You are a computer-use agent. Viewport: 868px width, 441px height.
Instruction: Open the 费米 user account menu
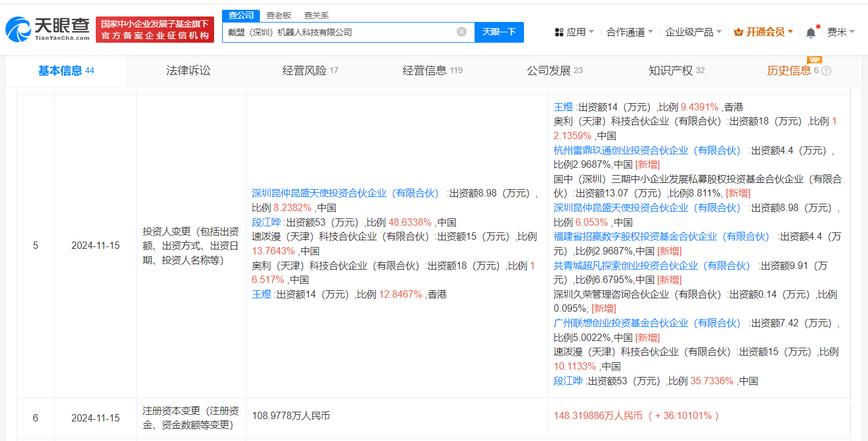click(x=841, y=32)
